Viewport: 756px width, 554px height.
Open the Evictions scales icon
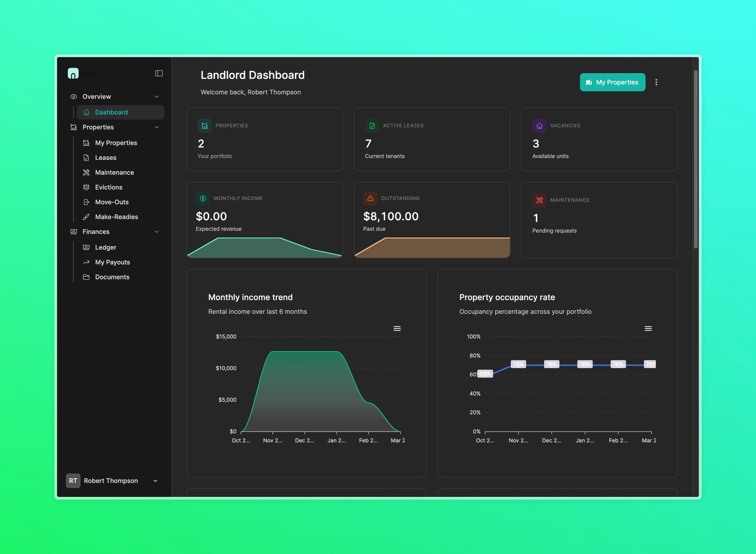pyautogui.click(x=87, y=187)
